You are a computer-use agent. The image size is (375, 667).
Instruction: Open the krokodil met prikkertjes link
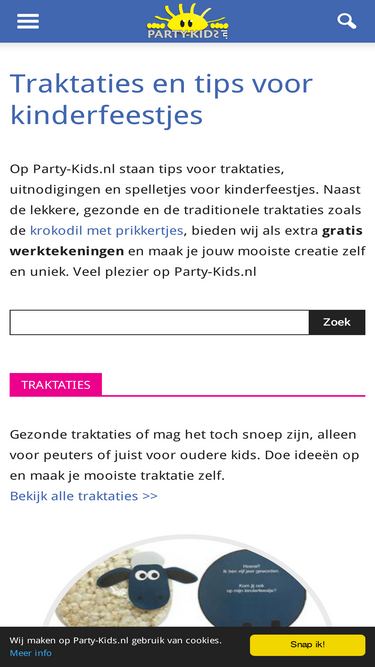coord(106,231)
